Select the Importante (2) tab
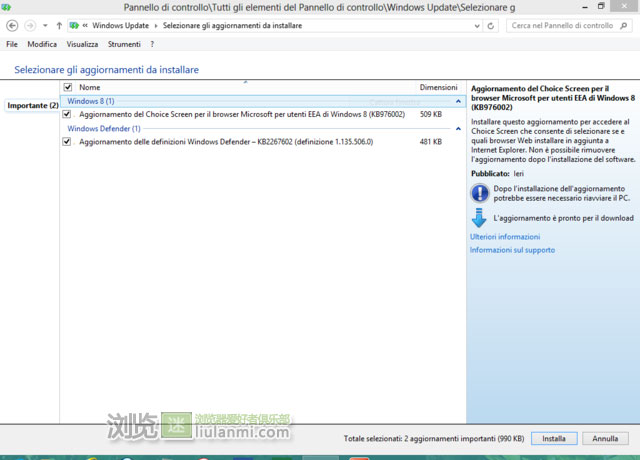 (x=32, y=105)
